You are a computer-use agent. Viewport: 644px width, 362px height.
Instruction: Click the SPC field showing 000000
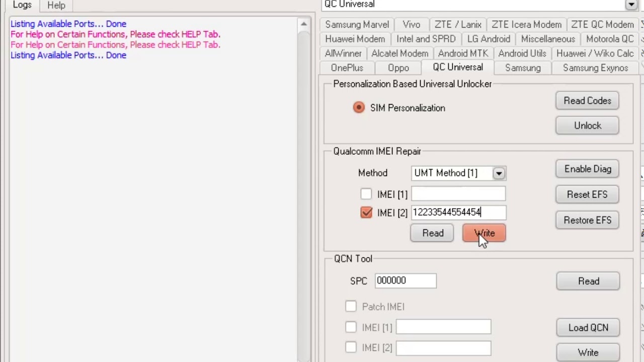point(406,281)
